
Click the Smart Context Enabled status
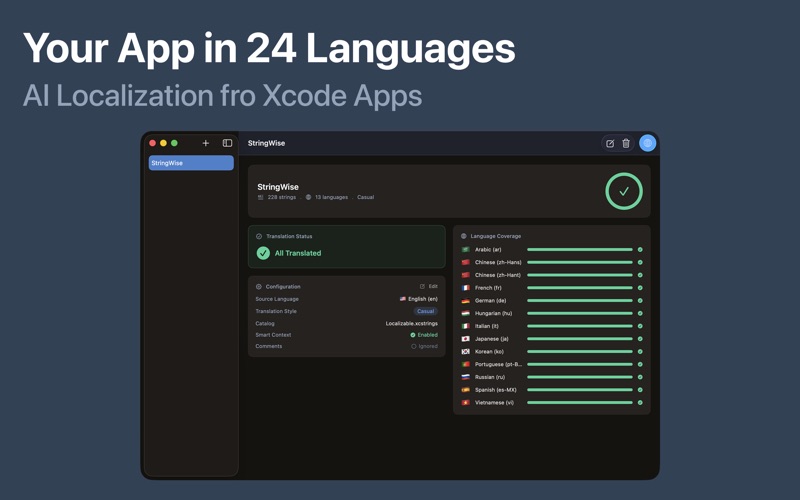[x=424, y=335]
